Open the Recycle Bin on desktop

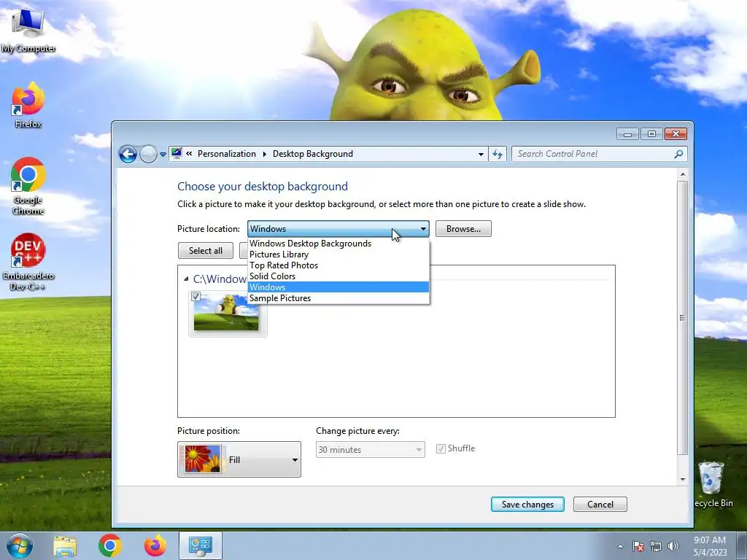[x=713, y=484]
